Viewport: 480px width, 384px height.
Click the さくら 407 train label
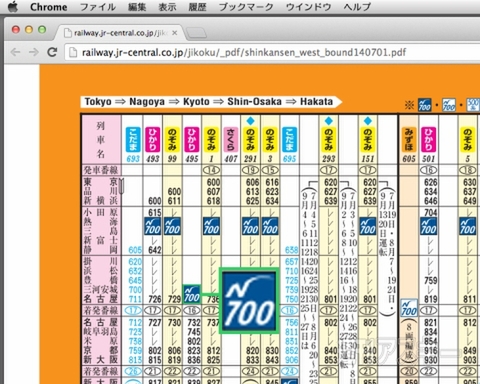click(x=231, y=139)
